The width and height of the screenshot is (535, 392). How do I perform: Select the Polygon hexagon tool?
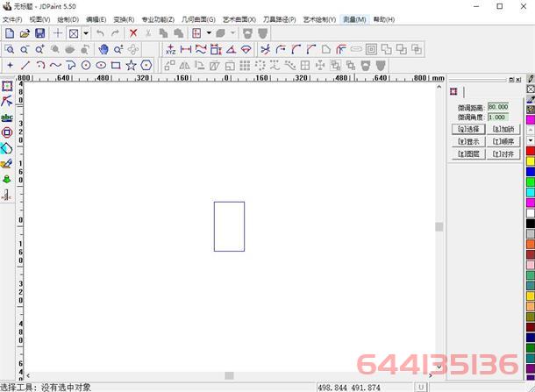pyautogui.click(x=145, y=65)
